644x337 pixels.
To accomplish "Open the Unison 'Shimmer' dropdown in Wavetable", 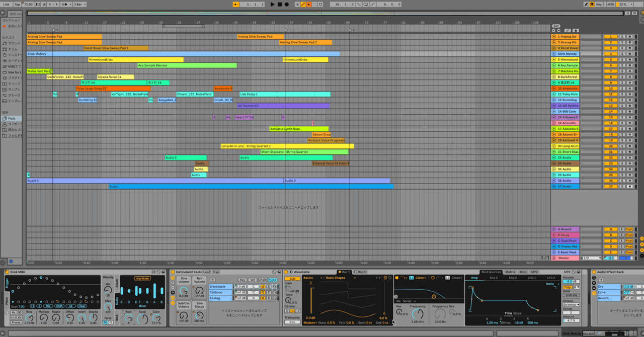I will 571,305.
